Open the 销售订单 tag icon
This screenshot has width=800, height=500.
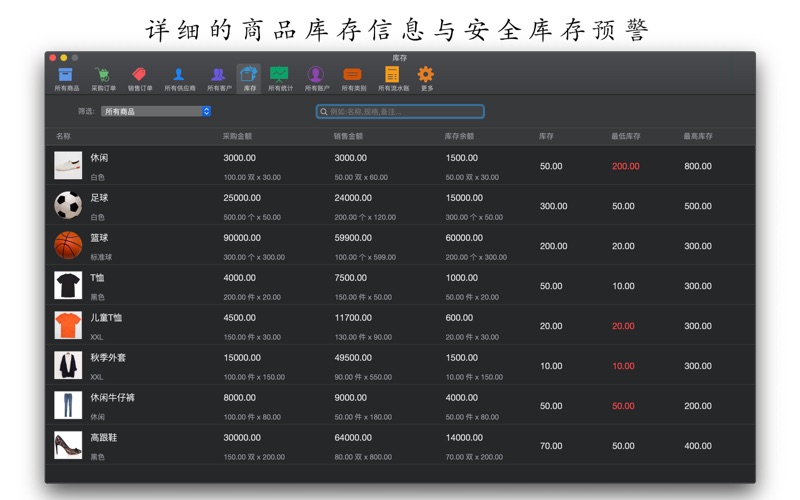140,77
